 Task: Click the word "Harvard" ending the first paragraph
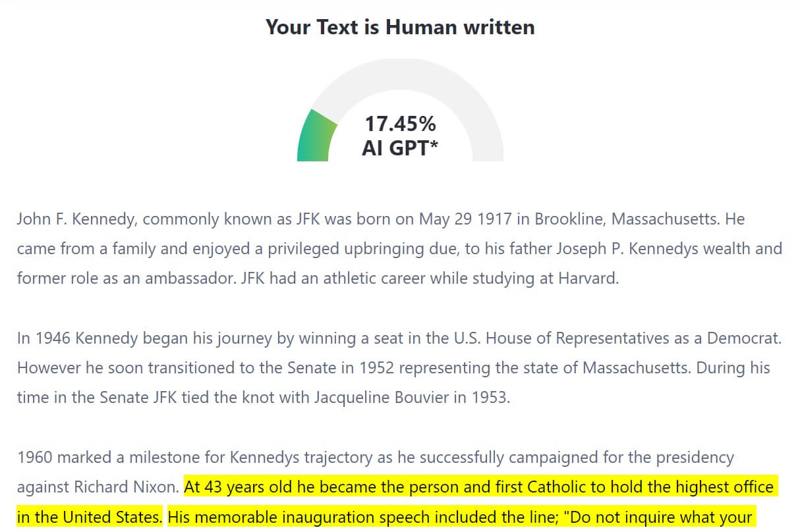tap(588, 278)
